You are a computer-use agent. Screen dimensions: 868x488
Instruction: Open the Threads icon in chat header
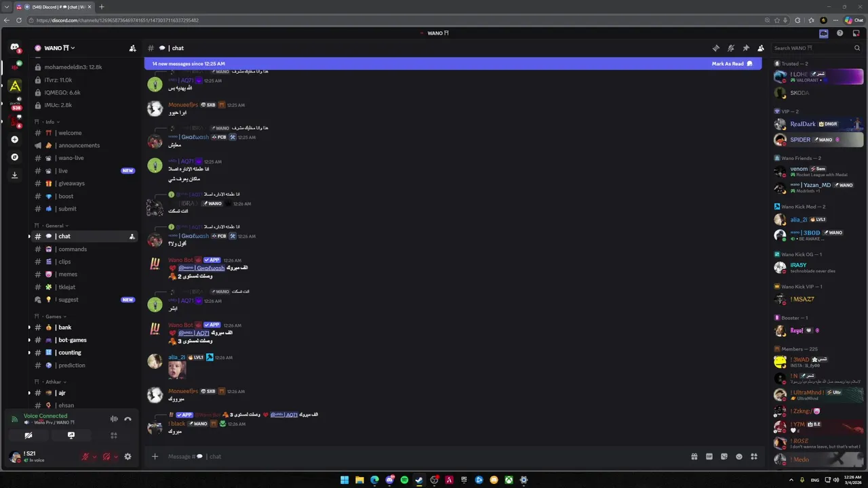715,48
